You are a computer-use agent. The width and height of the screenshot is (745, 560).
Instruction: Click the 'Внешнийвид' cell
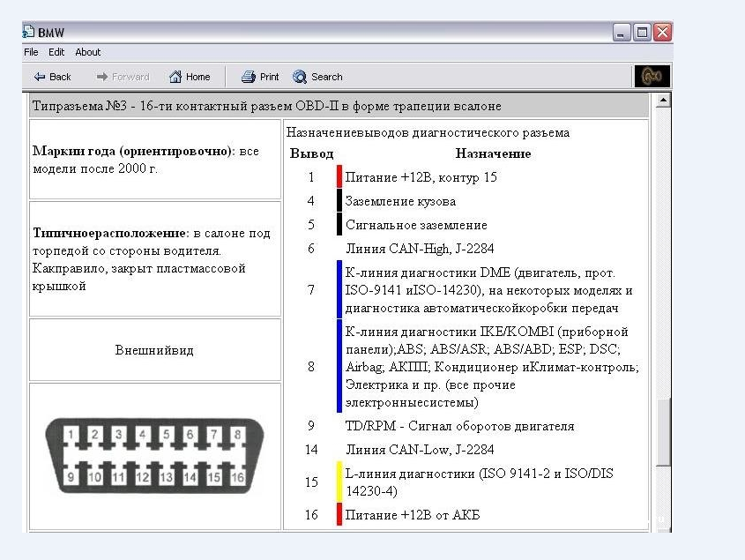pos(154,350)
